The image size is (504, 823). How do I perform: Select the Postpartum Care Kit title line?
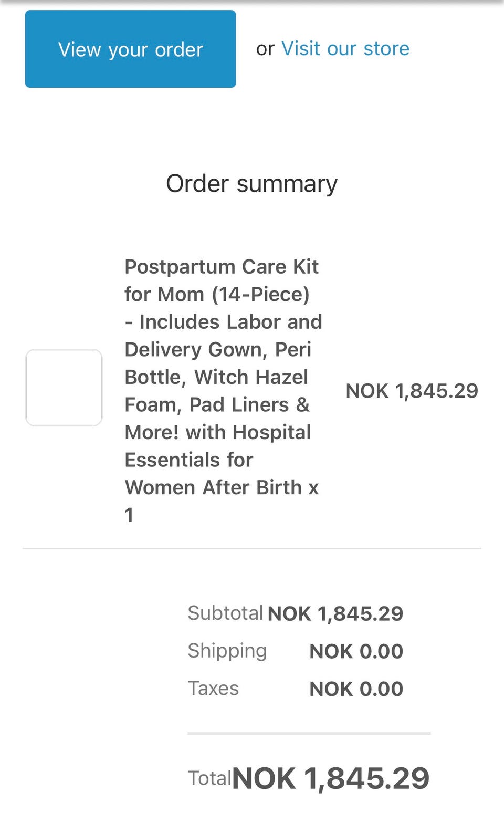(x=221, y=266)
